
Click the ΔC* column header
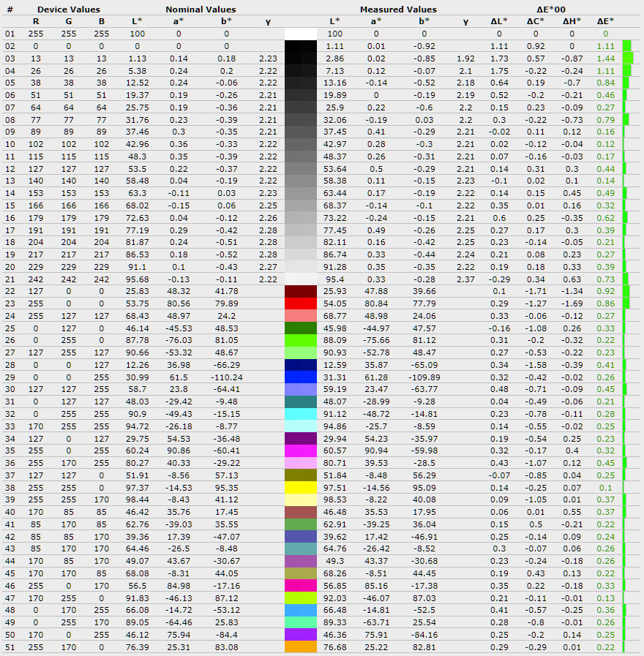pyautogui.click(x=536, y=21)
